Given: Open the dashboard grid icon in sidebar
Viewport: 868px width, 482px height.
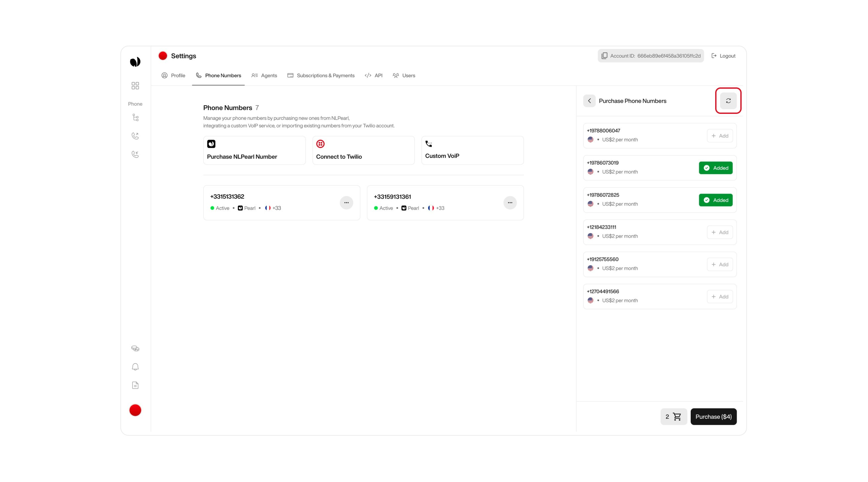Looking at the screenshot, I should point(135,86).
